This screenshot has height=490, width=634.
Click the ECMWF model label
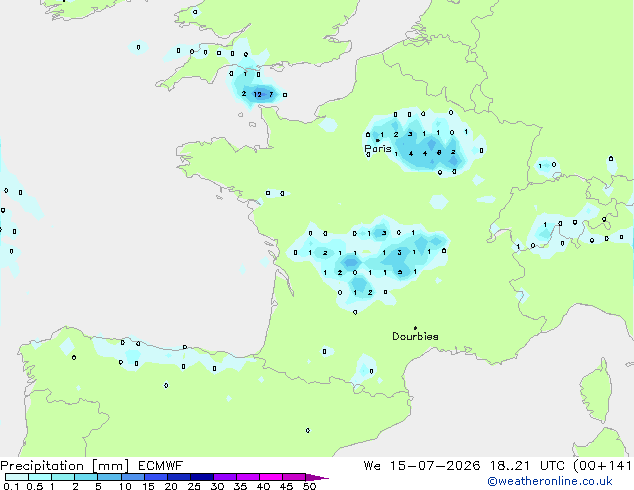(161, 466)
